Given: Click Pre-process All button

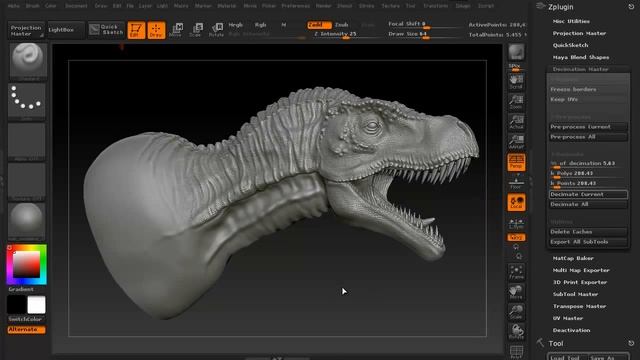Looking at the screenshot, I should (x=588, y=137).
